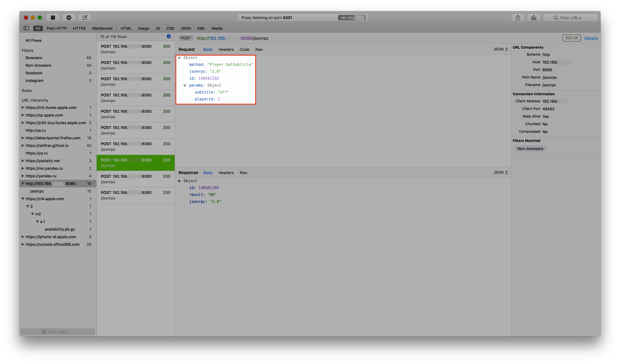Collapse the response root Object node
This screenshot has height=364, width=620.
pyautogui.click(x=179, y=181)
